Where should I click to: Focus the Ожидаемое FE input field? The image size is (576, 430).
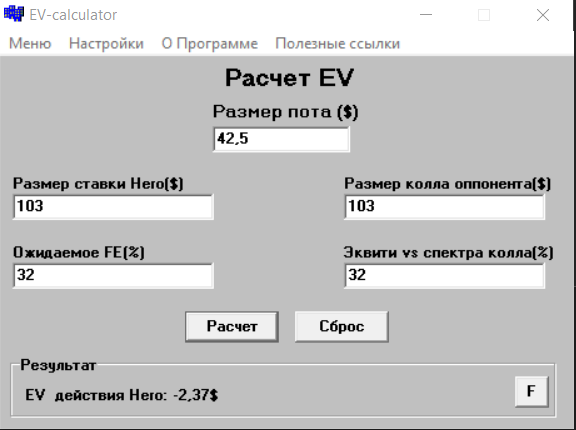click(x=113, y=276)
